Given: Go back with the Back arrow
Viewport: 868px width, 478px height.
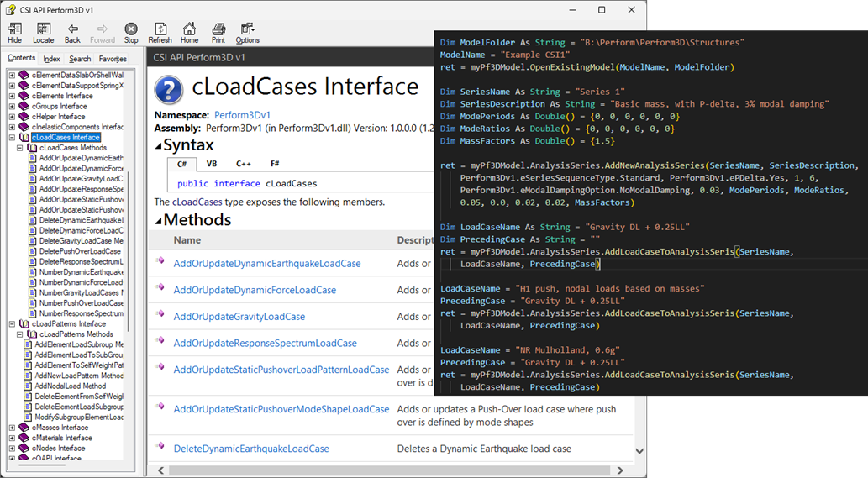Looking at the screenshot, I should click(72, 33).
